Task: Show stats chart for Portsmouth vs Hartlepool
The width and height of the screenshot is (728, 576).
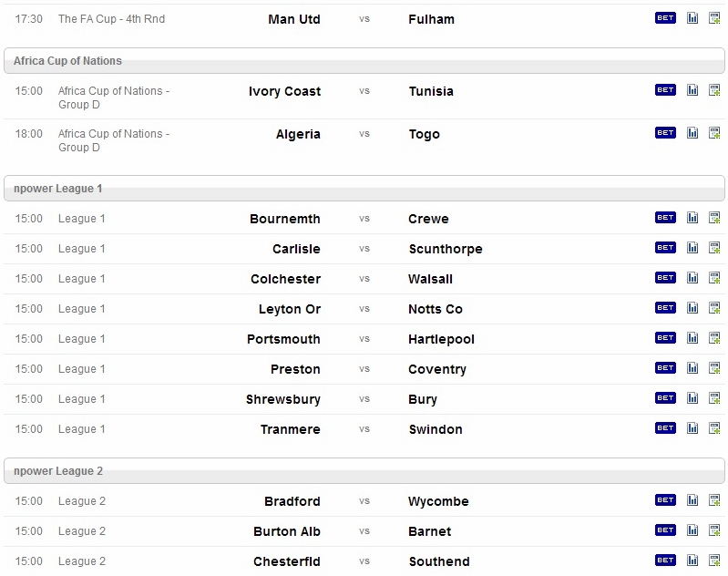Action: click(692, 338)
